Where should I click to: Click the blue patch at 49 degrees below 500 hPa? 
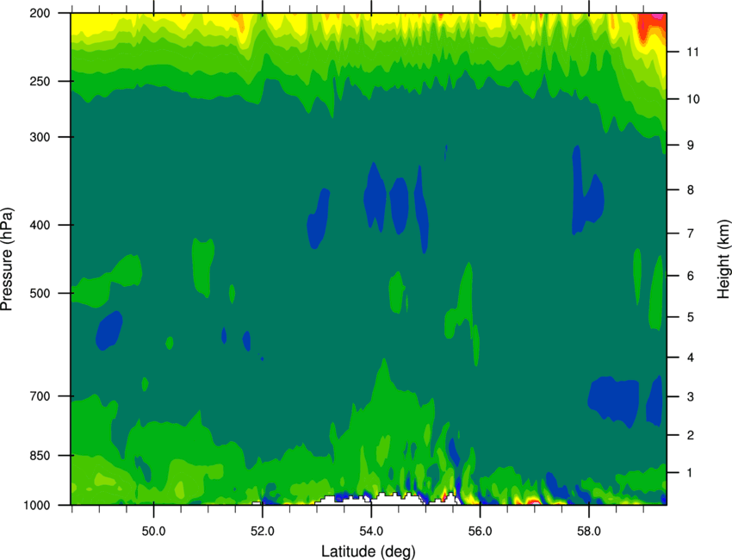pyautogui.click(x=109, y=331)
